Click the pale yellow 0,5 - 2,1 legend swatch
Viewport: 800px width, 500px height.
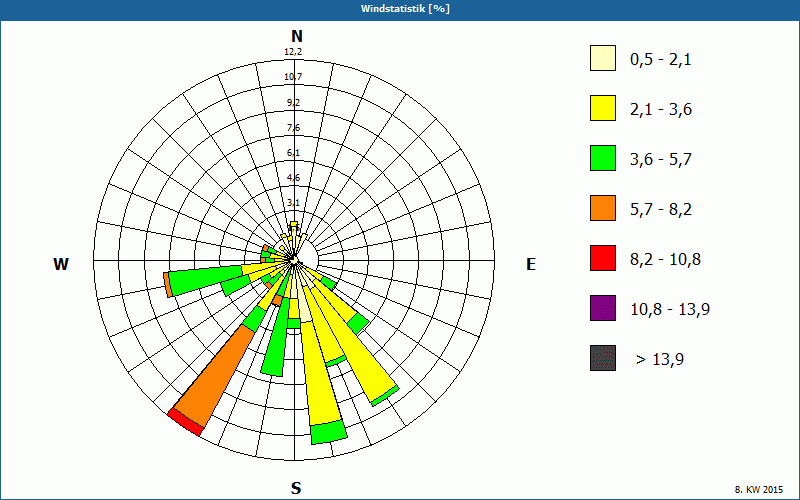click(x=603, y=58)
